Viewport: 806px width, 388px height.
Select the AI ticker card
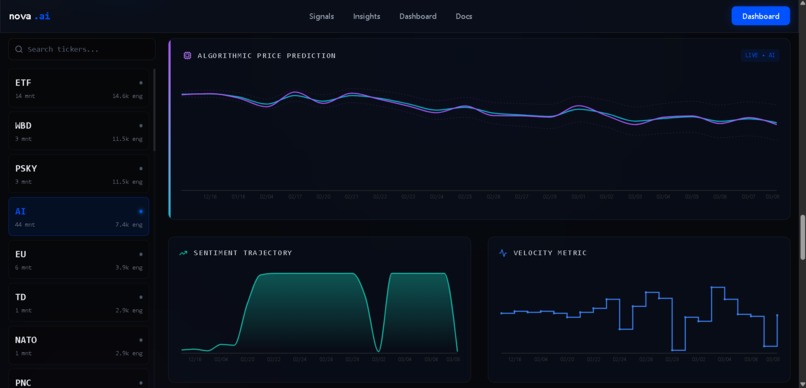(79, 216)
